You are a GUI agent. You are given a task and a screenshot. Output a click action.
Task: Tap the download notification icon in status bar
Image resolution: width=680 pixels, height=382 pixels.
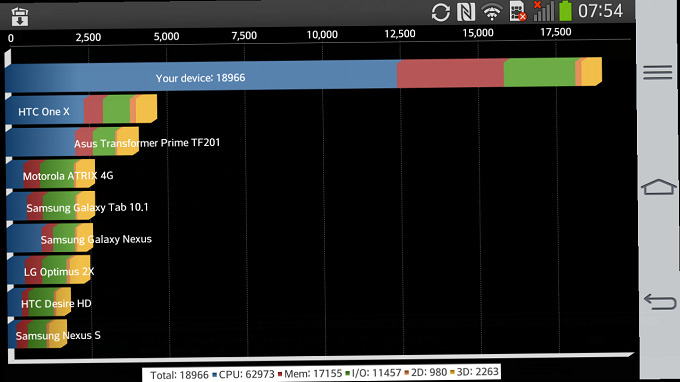pyautogui.click(x=20, y=17)
